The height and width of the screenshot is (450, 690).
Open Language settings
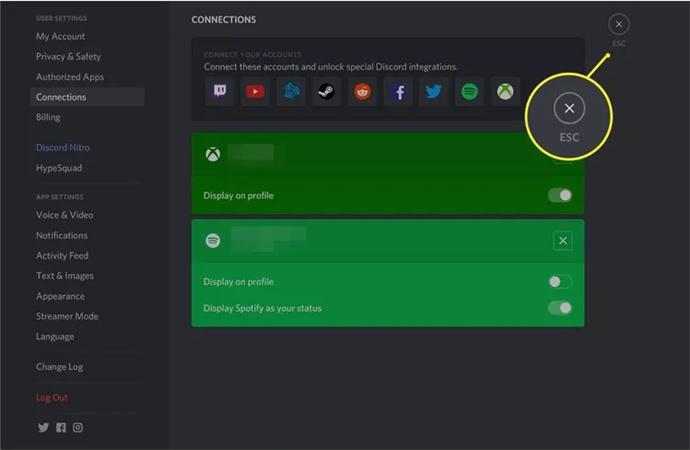pos(87,337)
